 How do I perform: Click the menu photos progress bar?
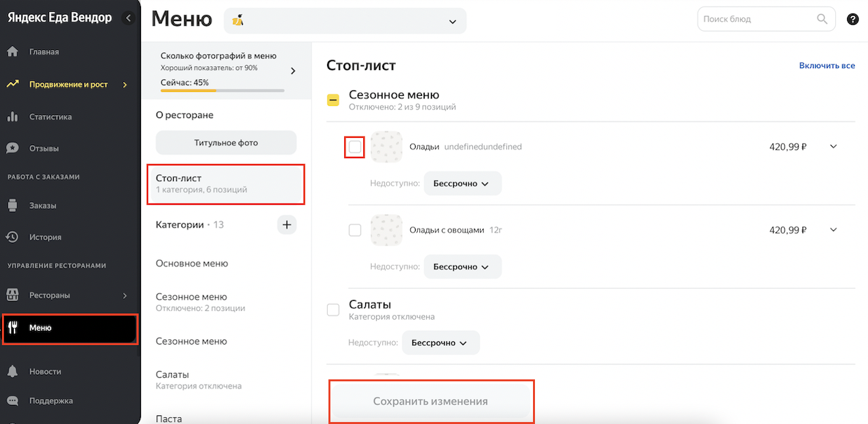pyautogui.click(x=222, y=90)
